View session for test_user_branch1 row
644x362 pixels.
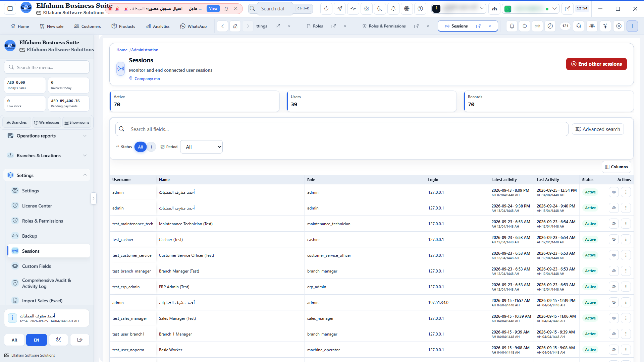(x=614, y=334)
